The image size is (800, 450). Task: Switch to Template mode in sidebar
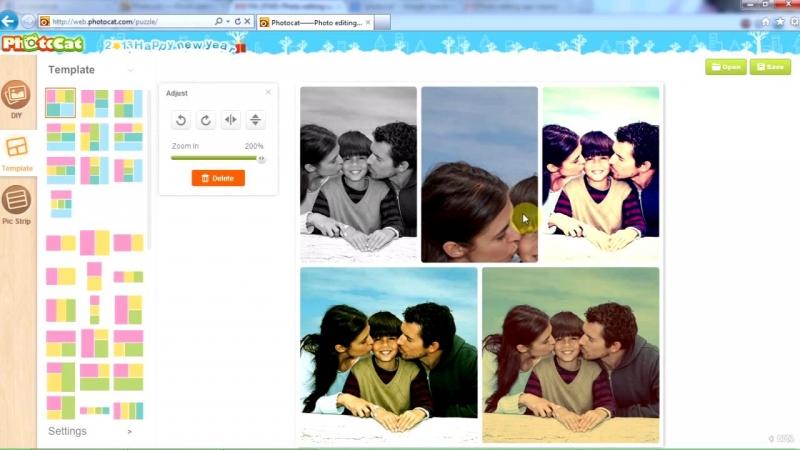17,151
